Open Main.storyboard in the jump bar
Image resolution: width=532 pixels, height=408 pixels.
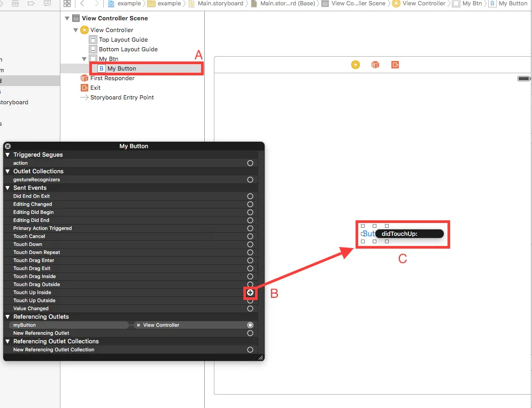point(216,3)
